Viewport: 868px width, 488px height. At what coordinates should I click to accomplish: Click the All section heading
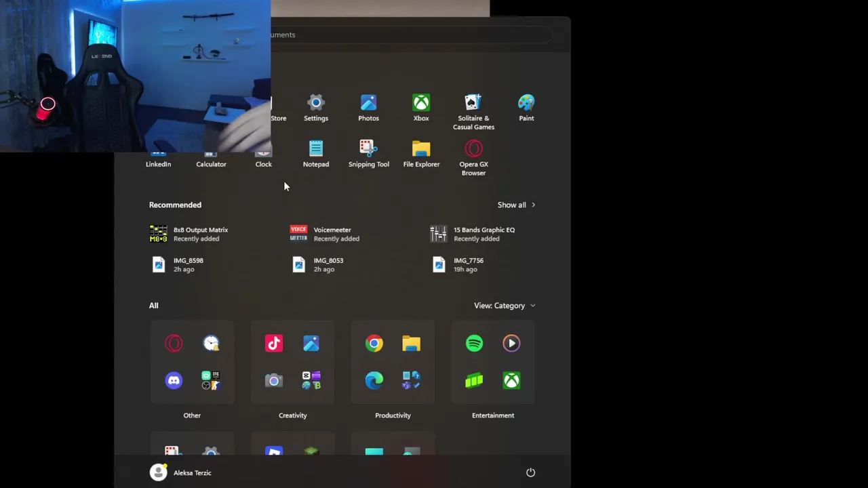coord(154,306)
